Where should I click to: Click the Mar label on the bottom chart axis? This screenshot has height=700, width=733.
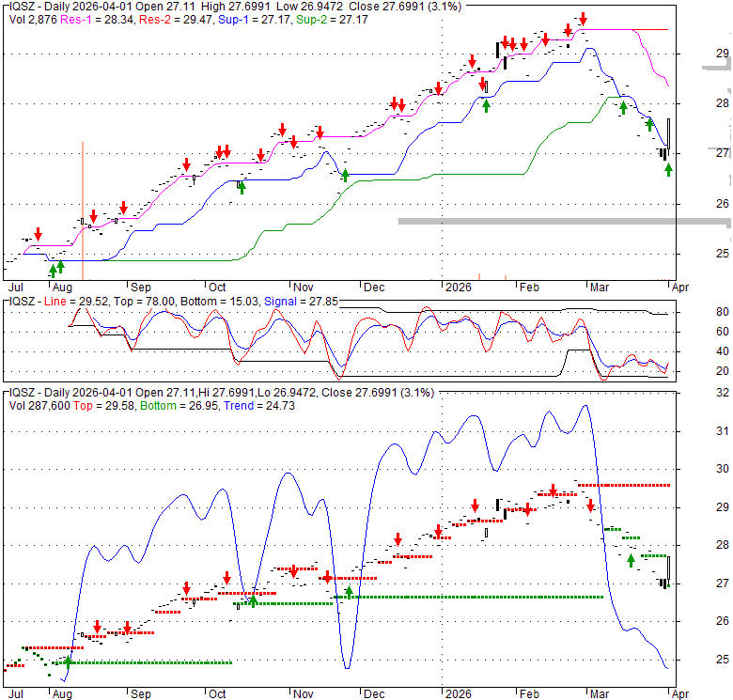[597, 695]
